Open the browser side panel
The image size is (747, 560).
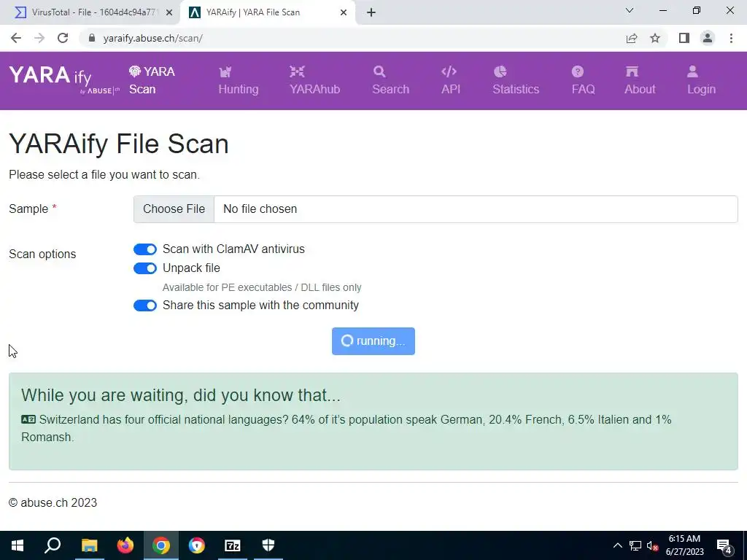[684, 38]
